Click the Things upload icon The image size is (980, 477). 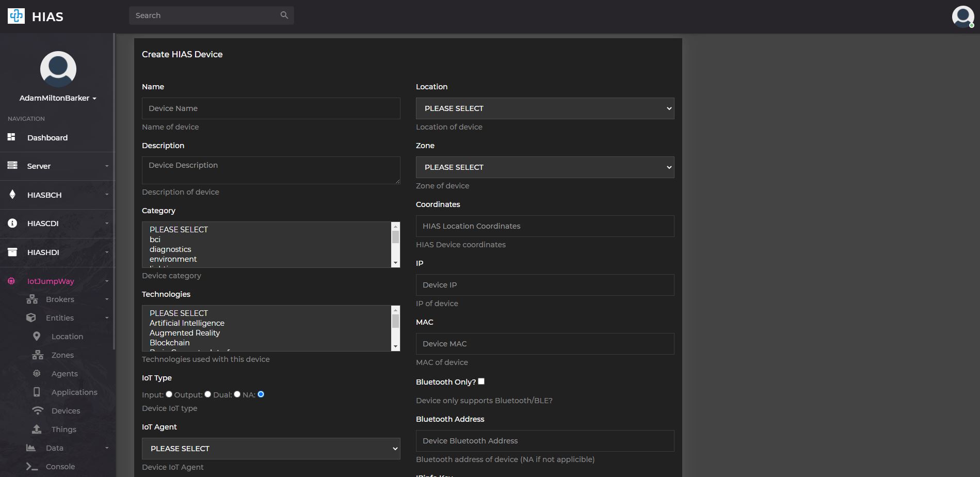[37, 429]
